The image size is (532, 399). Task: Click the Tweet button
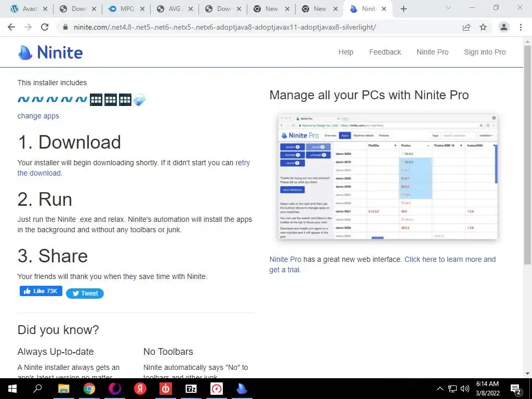pos(85,294)
